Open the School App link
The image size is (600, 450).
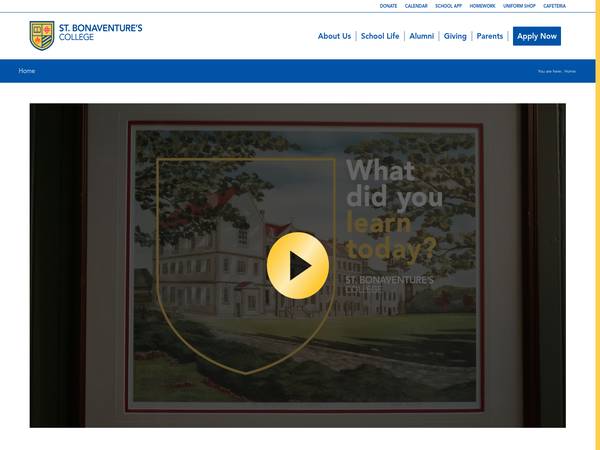pyautogui.click(x=448, y=6)
